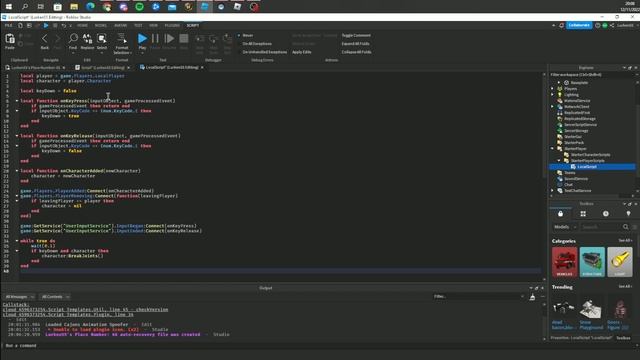Switch to the VIEW ribbon tab
The height and width of the screenshot is (360, 640).
coord(153,25)
